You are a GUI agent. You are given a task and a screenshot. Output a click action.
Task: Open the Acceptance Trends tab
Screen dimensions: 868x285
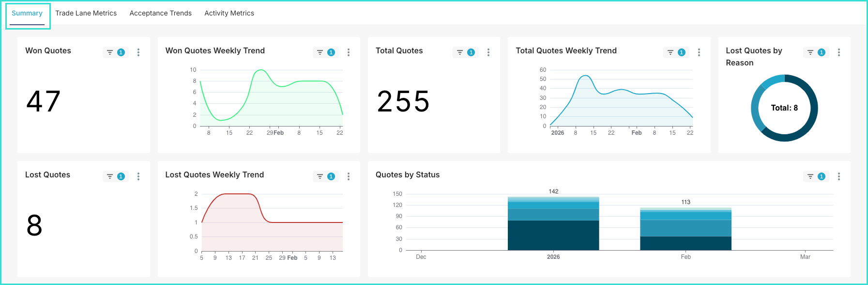pos(160,13)
